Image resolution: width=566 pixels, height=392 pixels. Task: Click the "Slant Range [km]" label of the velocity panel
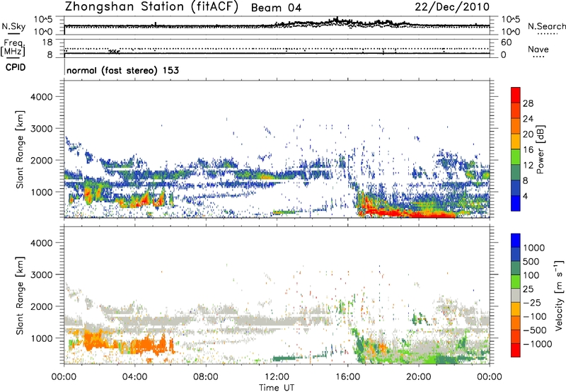[x=20, y=296]
